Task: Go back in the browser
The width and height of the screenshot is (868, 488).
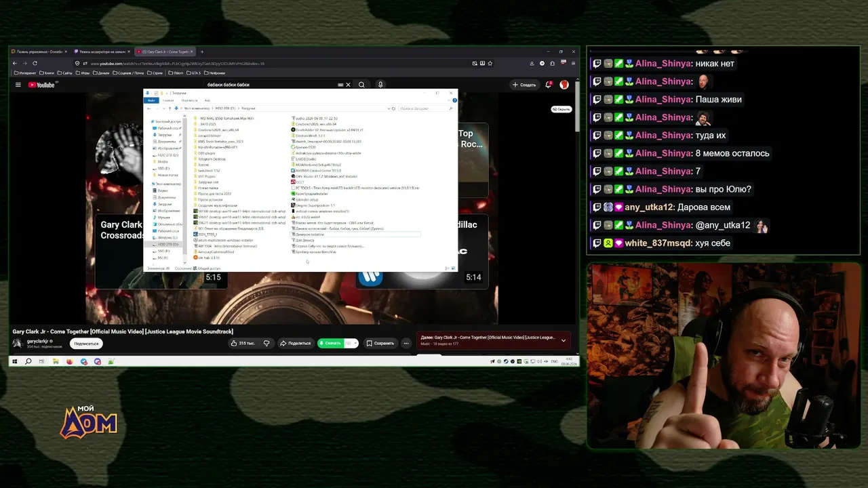Action: pyautogui.click(x=15, y=63)
